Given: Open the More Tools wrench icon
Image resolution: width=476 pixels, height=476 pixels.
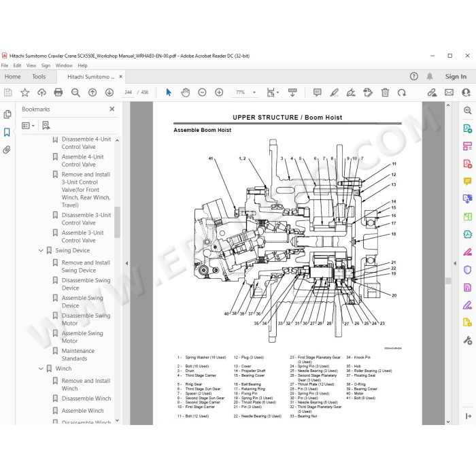Looking at the screenshot, I should tap(468, 340).
